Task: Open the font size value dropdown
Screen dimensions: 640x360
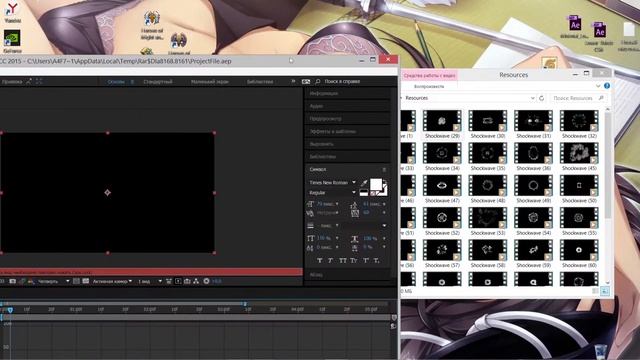Action: 337,204
